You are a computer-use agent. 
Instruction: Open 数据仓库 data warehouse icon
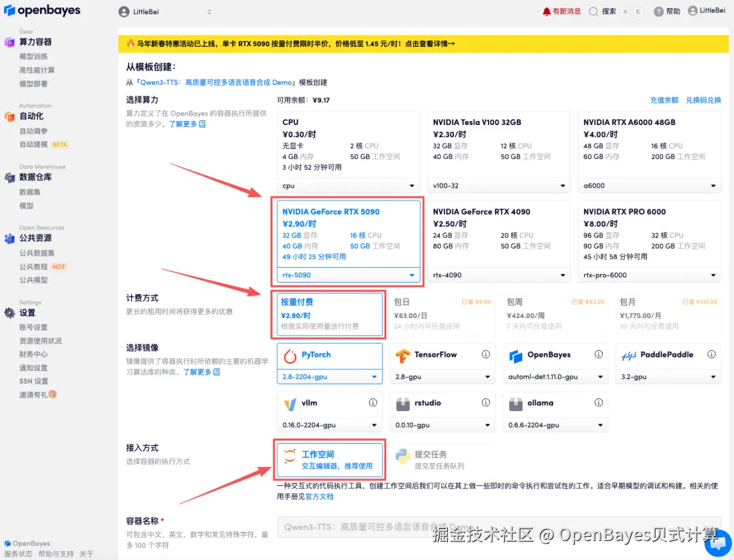[x=9, y=178]
